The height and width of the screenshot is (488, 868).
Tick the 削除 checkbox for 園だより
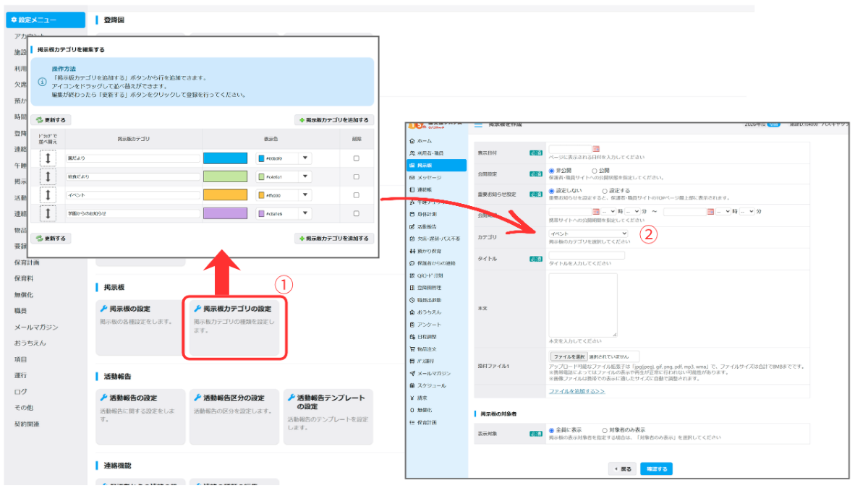tap(356, 158)
